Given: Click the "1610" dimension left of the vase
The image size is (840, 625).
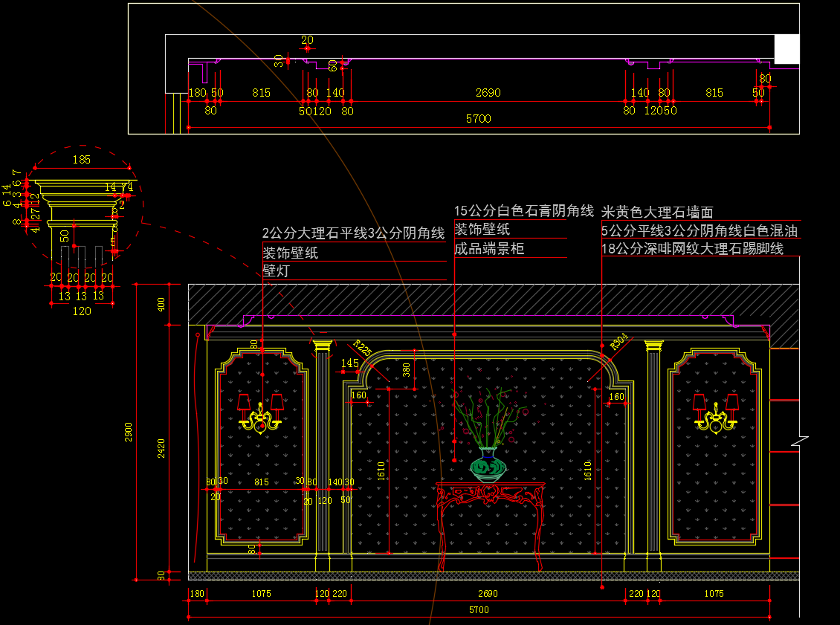Looking at the screenshot, I should (381, 470).
